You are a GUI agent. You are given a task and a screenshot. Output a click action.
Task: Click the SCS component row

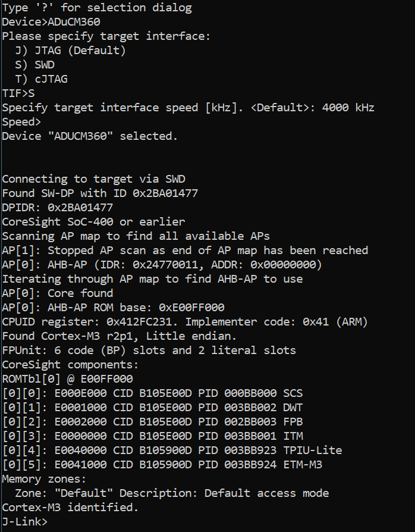click(152, 393)
